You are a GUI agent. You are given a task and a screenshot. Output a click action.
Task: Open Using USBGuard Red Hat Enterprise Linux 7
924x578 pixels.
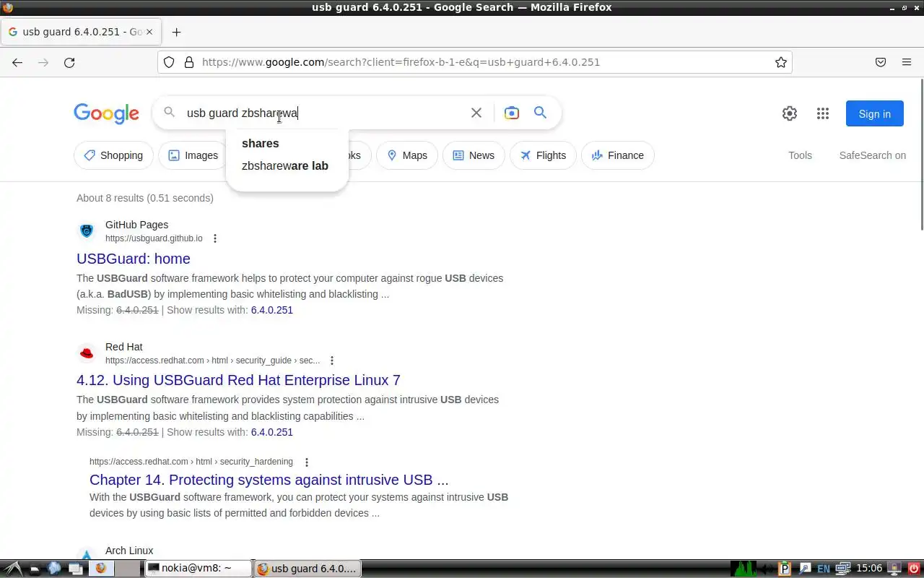pos(238,380)
